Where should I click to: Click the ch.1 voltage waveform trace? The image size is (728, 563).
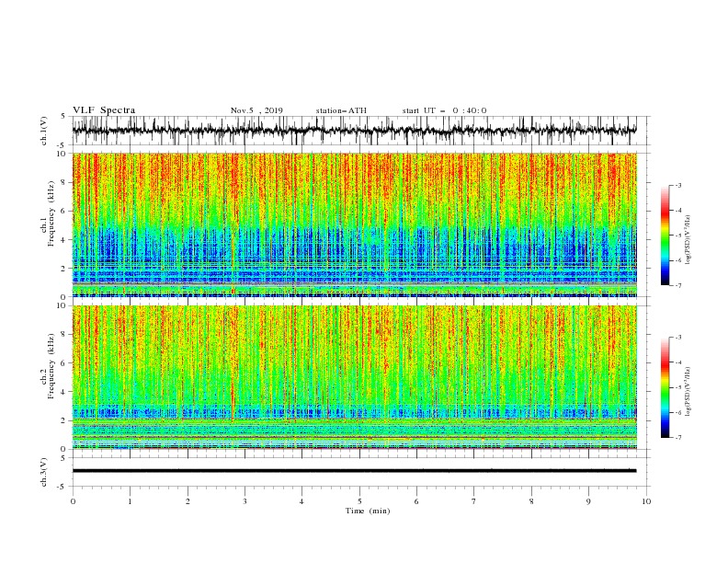(x=354, y=131)
